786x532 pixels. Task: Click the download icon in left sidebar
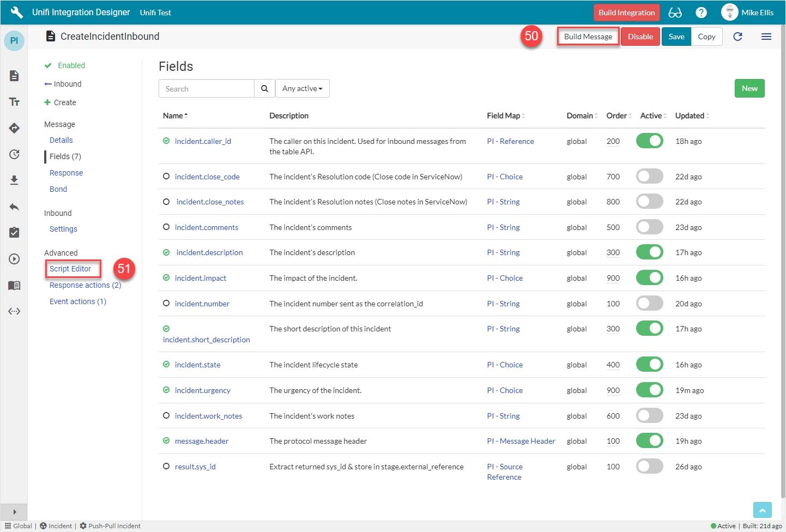click(14, 180)
